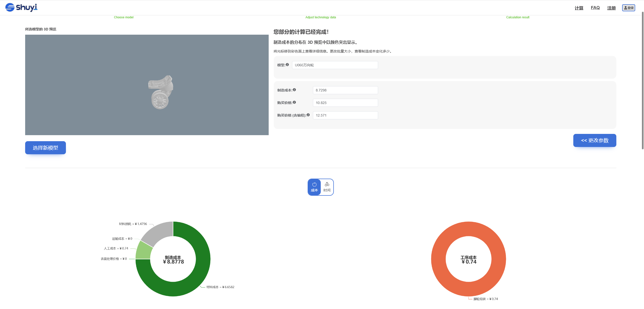Select the 成本 cost view toggle
The image size is (644, 309).
click(x=314, y=187)
